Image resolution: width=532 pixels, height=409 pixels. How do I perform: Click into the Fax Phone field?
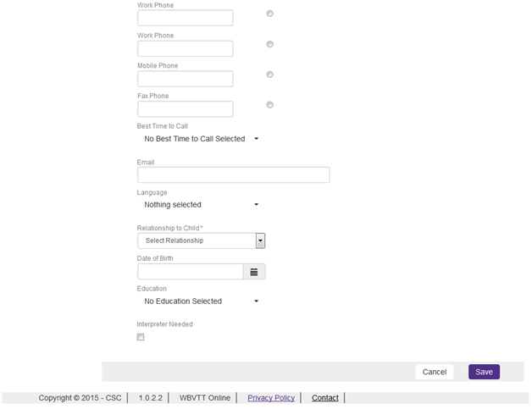186,109
